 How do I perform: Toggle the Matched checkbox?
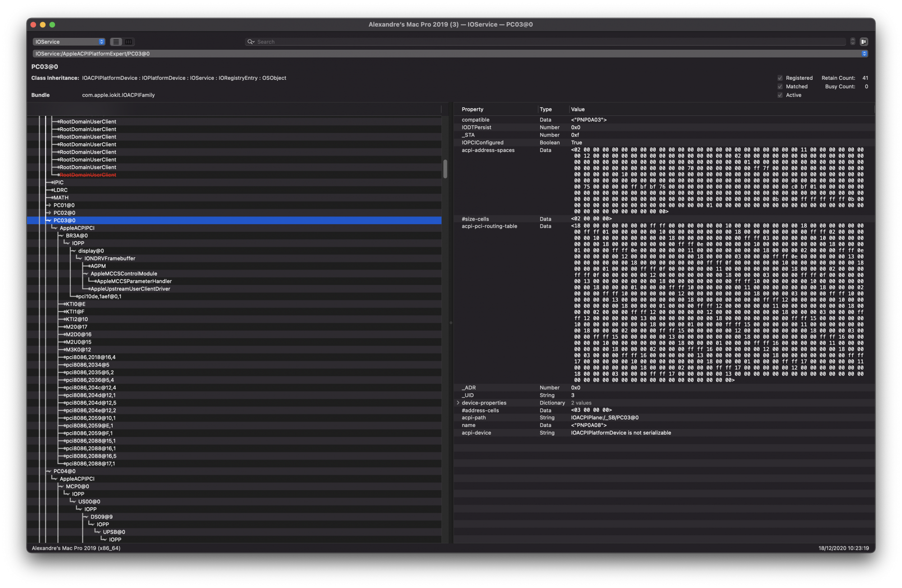(x=780, y=87)
